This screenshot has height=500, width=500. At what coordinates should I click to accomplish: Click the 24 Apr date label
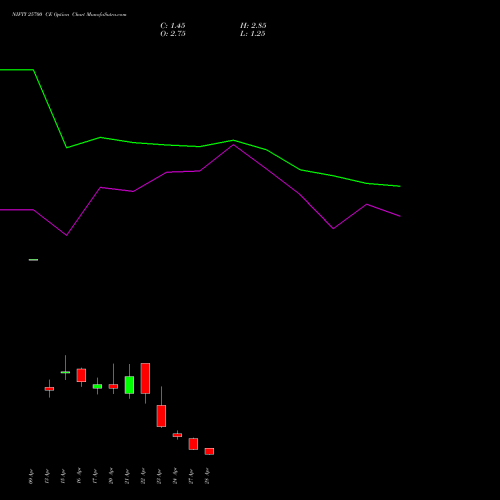(175, 477)
